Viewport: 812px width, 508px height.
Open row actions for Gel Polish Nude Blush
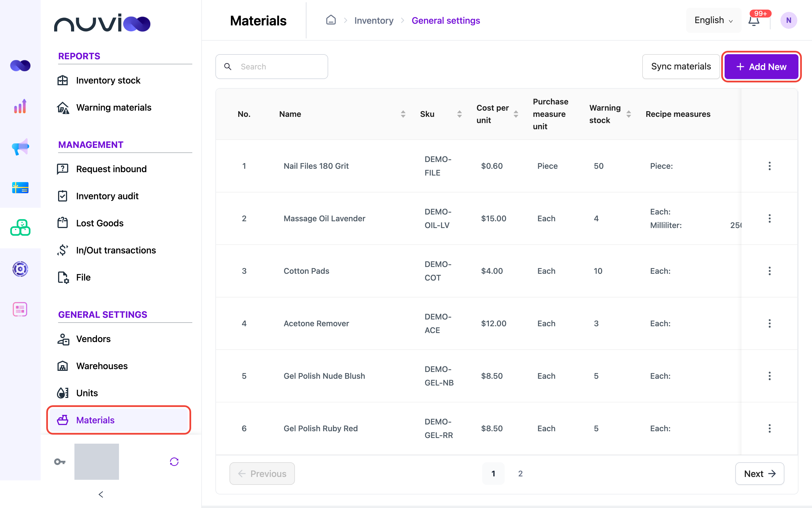point(769,376)
